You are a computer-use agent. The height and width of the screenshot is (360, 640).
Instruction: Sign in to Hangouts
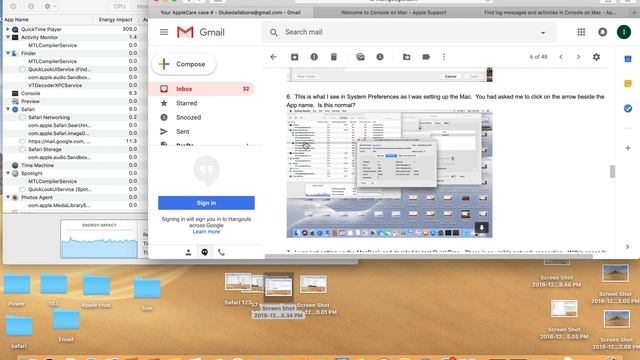coord(206,203)
